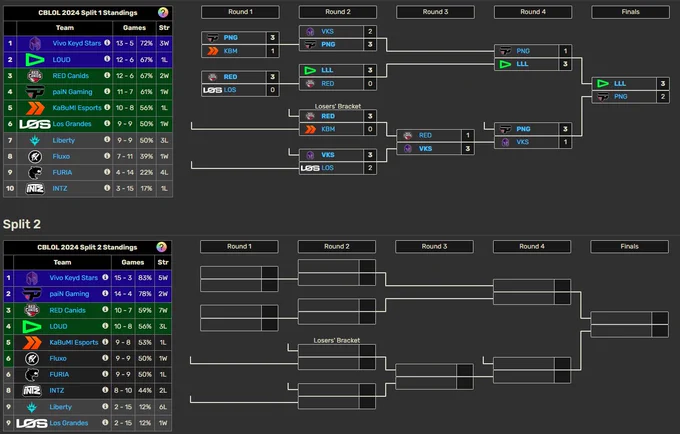Image resolution: width=680 pixels, height=434 pixels.
Task: Open FURIA link in Split 1 standings
Action: pyautogui.click(x=62, y=173)
